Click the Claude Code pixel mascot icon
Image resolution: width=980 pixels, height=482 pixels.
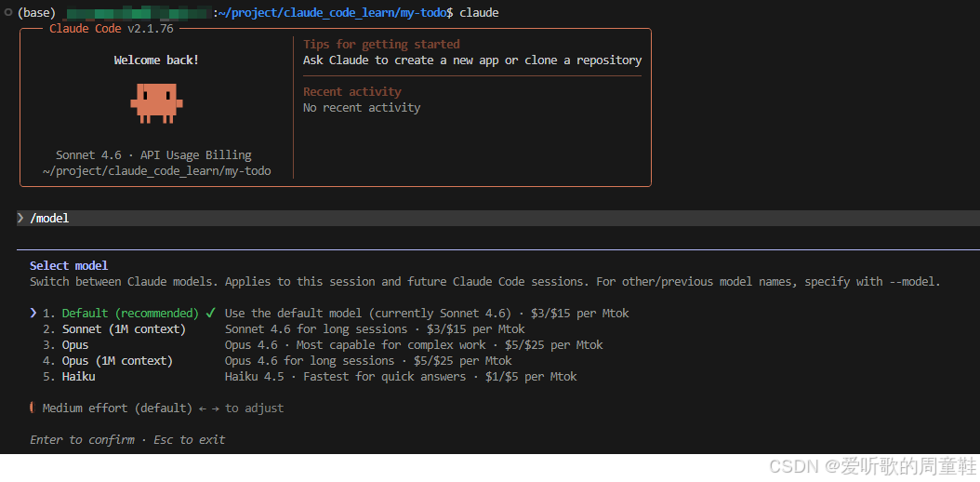[156, 102]
